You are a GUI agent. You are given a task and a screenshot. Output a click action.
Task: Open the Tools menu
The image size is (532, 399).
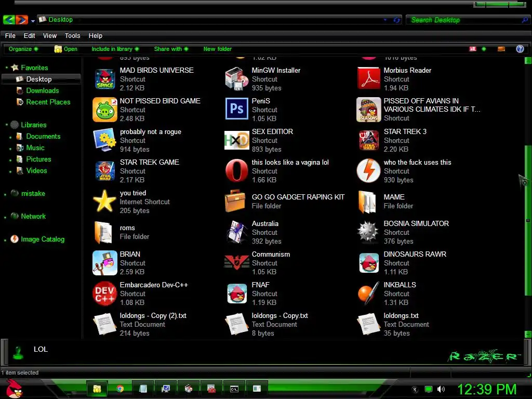tap(72, 36)
